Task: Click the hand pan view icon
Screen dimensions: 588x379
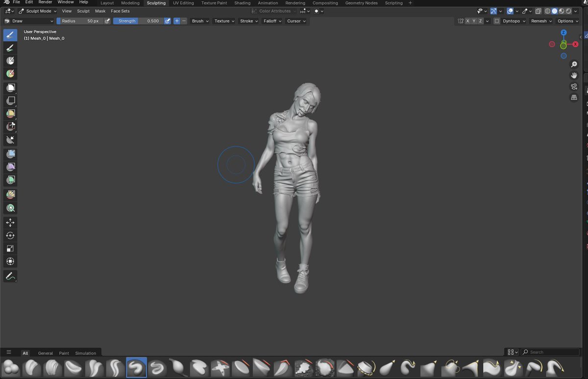Action: coord(574,76)
